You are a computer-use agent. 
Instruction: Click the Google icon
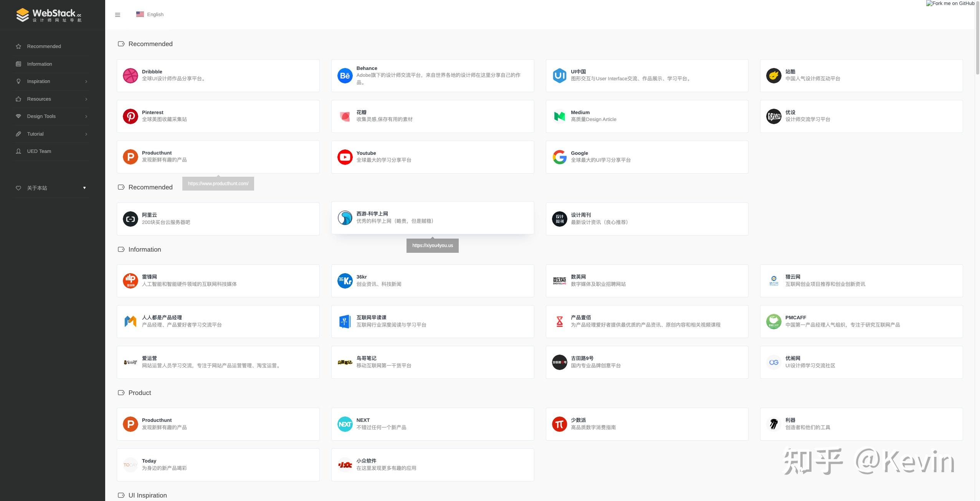559,157
